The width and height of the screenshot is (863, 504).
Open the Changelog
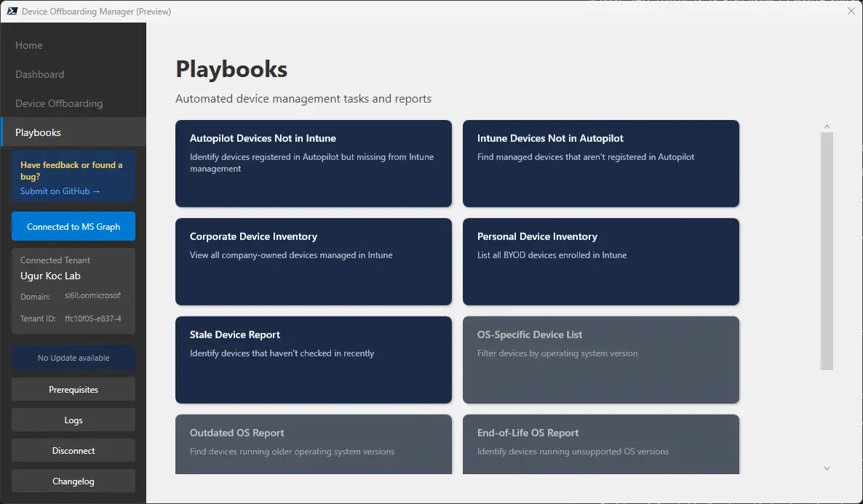[73, 481]
